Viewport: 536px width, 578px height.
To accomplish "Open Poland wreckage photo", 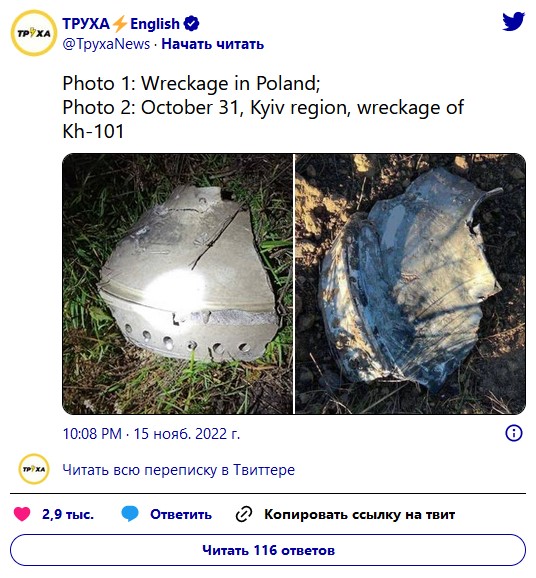I will pos(177,283).
